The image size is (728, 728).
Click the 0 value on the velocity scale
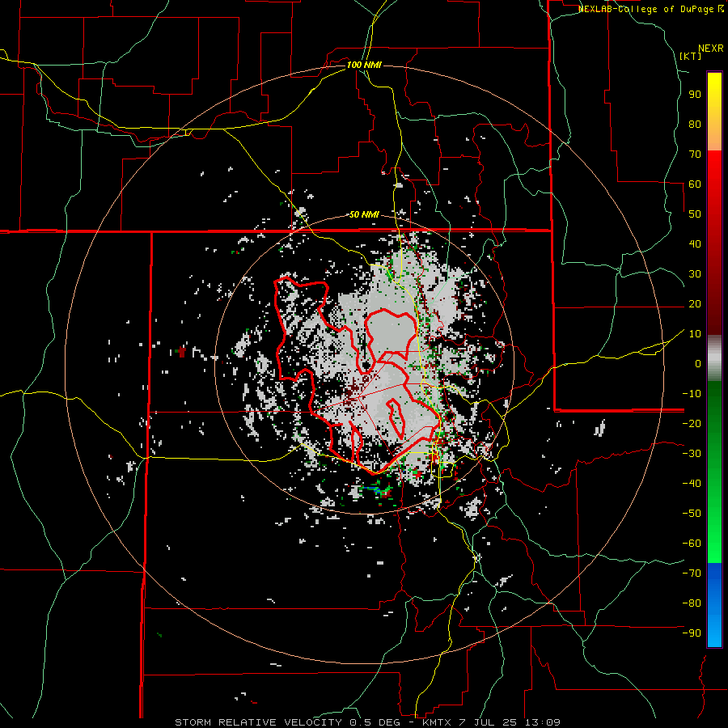pyautogui.click(x=698, y=364)
